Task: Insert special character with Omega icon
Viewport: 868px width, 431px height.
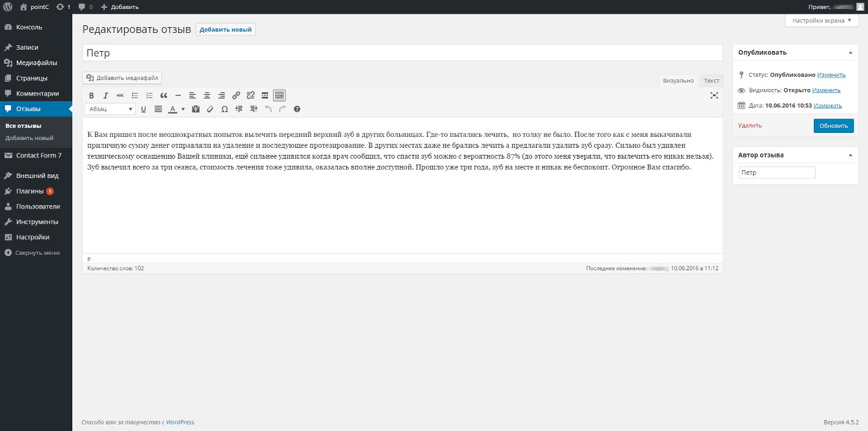Action: tap(224, 109)
